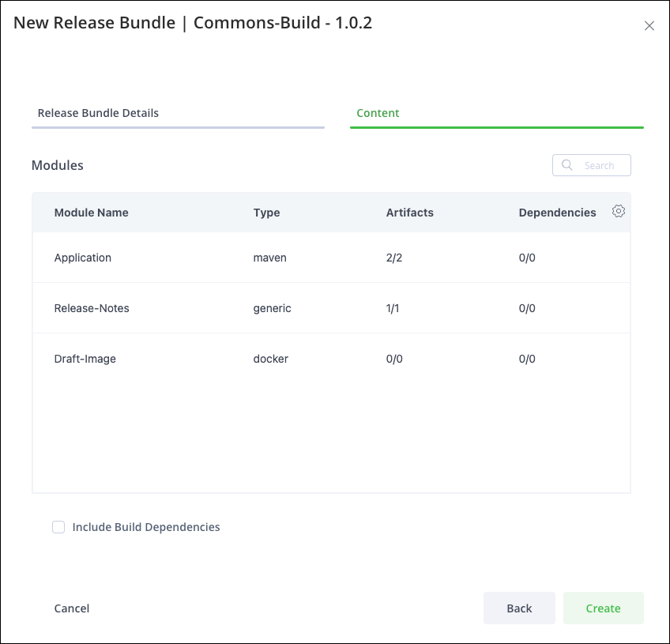The height and width of the screenshot is (644, 670).
Task: Sort by the Module Name column
Action: click(x=91, y=213)
